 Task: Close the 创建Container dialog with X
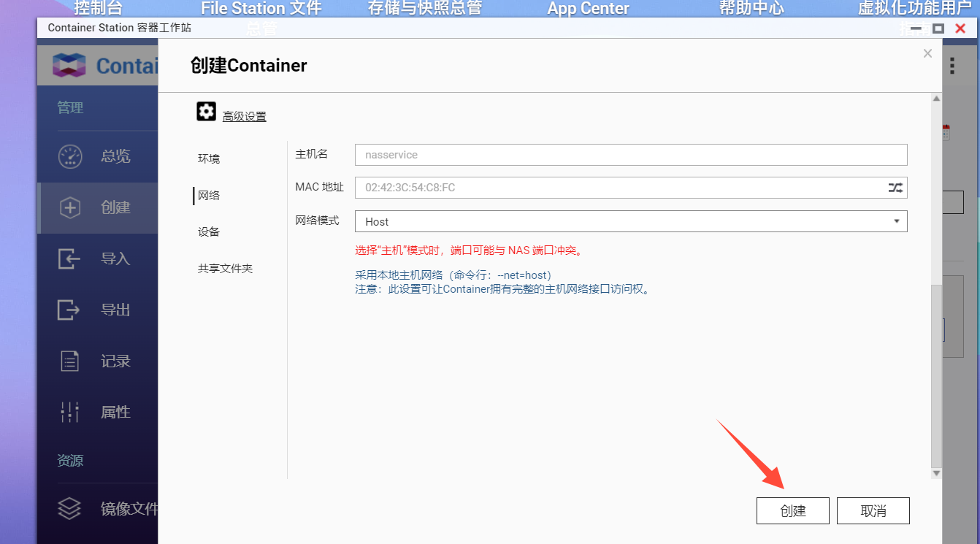point(927,53)
